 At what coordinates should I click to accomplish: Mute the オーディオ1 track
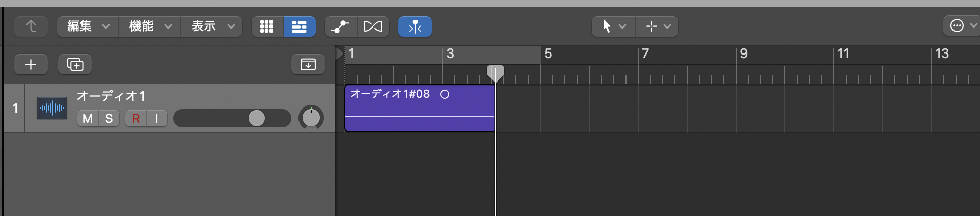coord(88,119)
